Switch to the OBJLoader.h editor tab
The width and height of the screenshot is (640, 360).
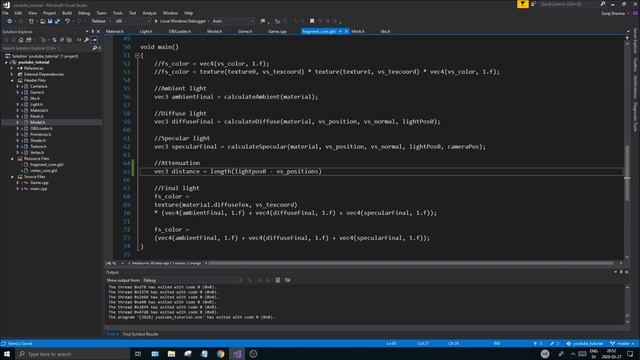click(180, 31)
